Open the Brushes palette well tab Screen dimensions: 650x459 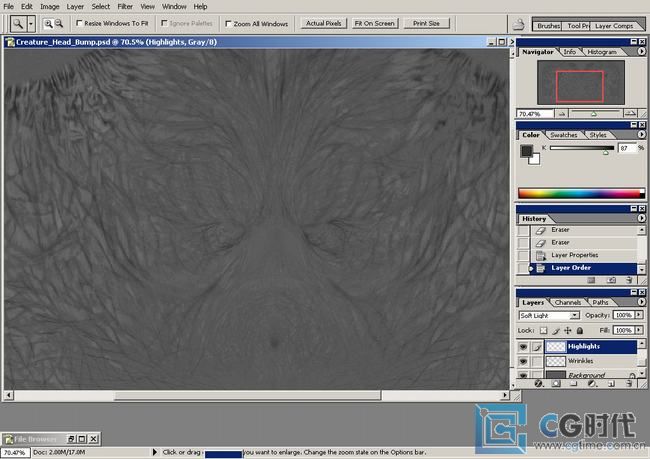tap(548, 26)
